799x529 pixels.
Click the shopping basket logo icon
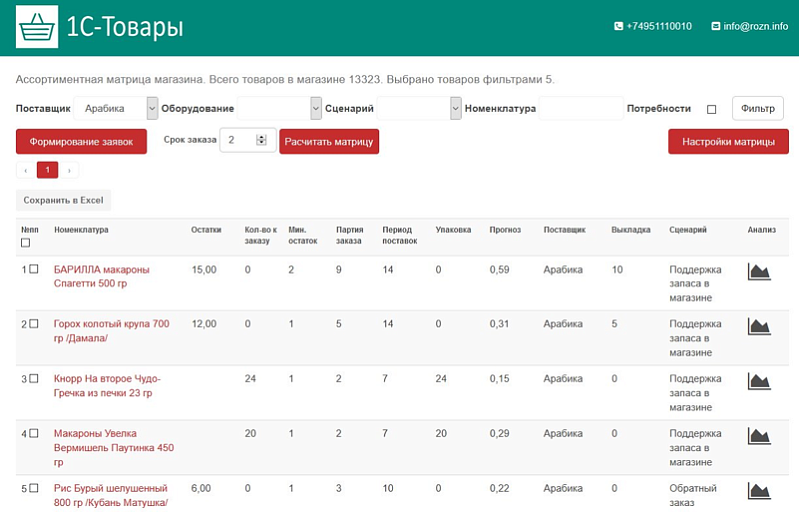pos(37,27)
